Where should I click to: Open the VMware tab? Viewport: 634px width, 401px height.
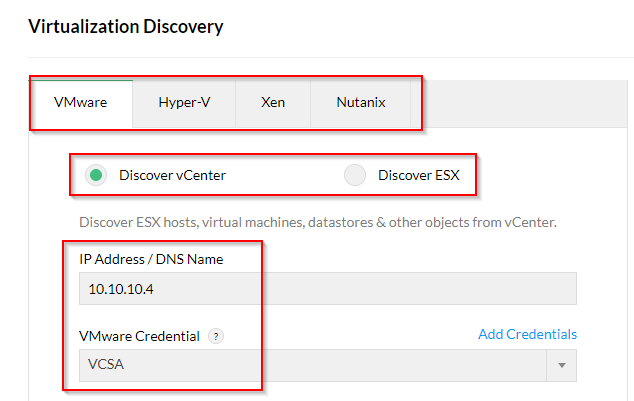point(80,103)
